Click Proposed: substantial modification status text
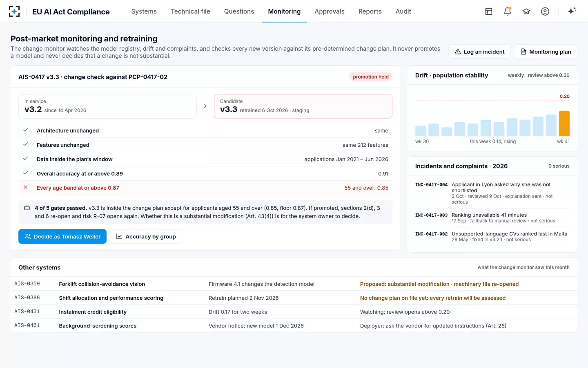588x368 pixels. tap(439, 284)
